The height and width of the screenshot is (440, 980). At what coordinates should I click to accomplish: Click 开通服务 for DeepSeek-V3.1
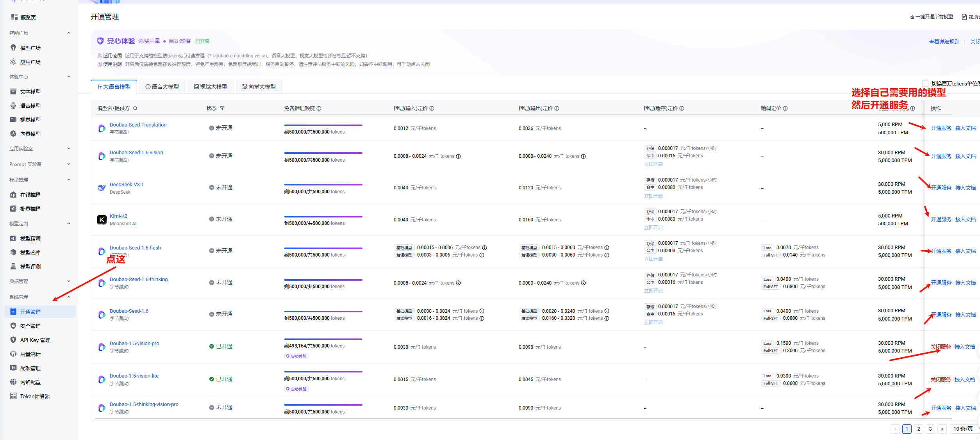[x=941, y=188]
